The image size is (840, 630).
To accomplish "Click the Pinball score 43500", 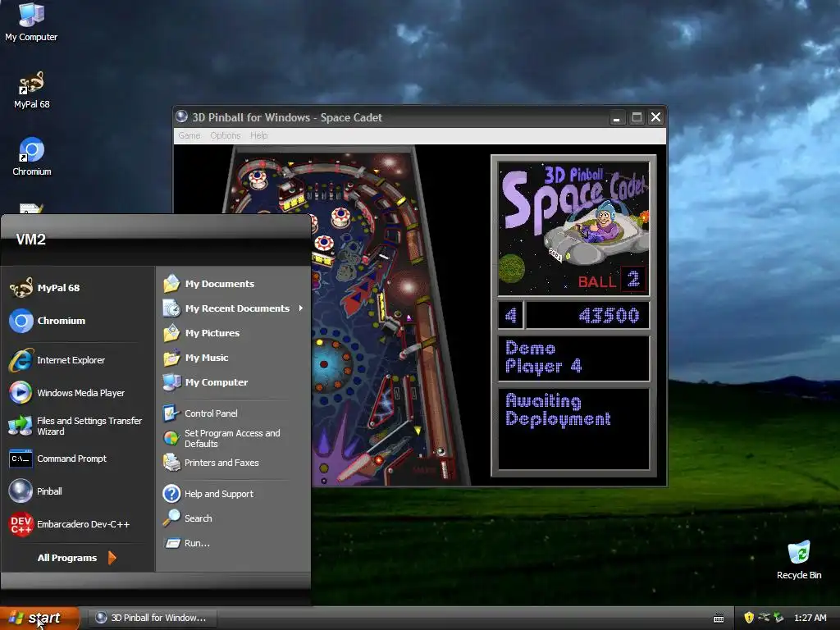I will pyautogui.click(x=609, y=316).
